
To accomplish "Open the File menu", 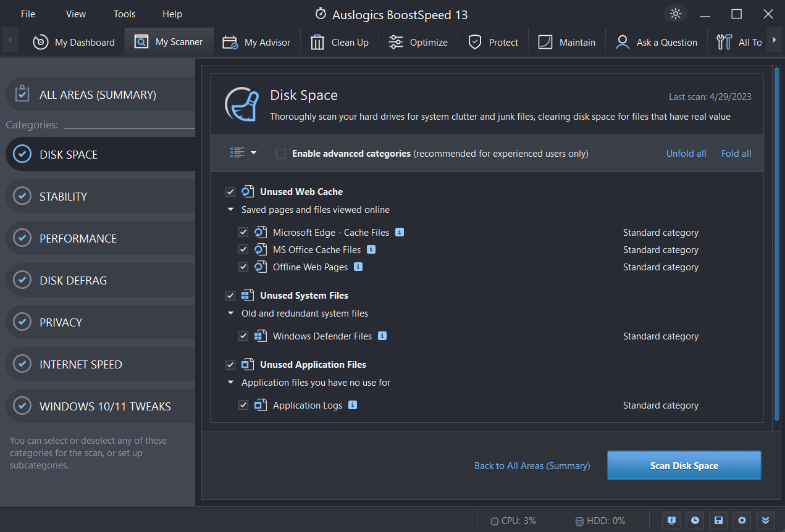I will (28, 14).
